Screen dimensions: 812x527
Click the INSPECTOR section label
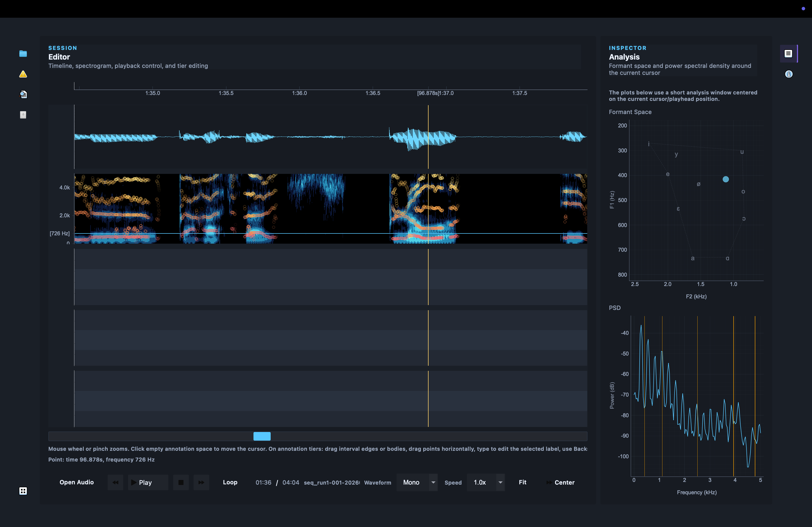(628, 48)
